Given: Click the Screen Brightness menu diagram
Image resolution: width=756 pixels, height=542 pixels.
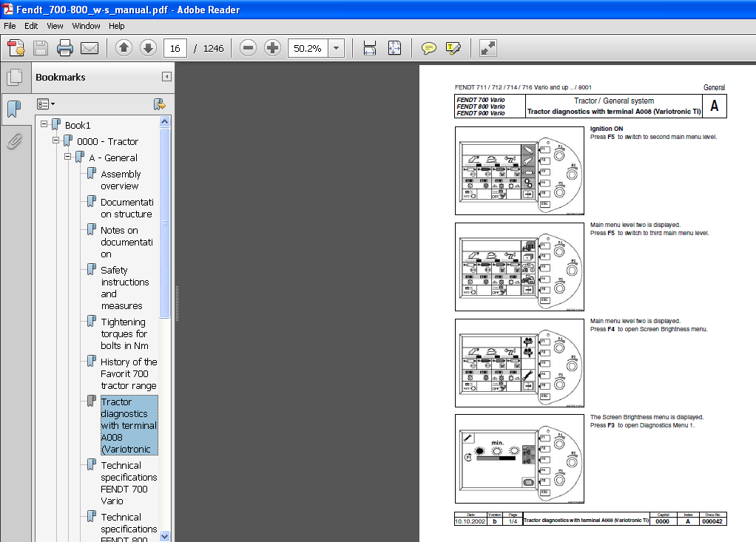Looking at the screenshot, I should (x=519, y=458).
